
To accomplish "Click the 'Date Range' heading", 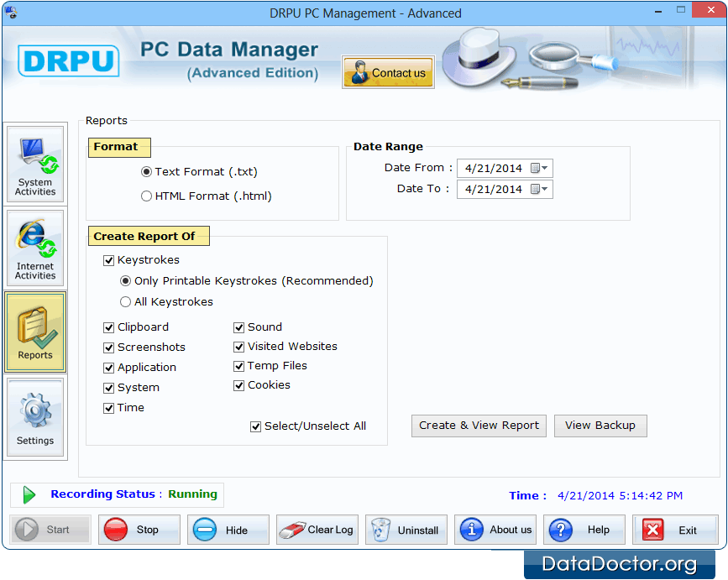I will (x=388, y=147).
